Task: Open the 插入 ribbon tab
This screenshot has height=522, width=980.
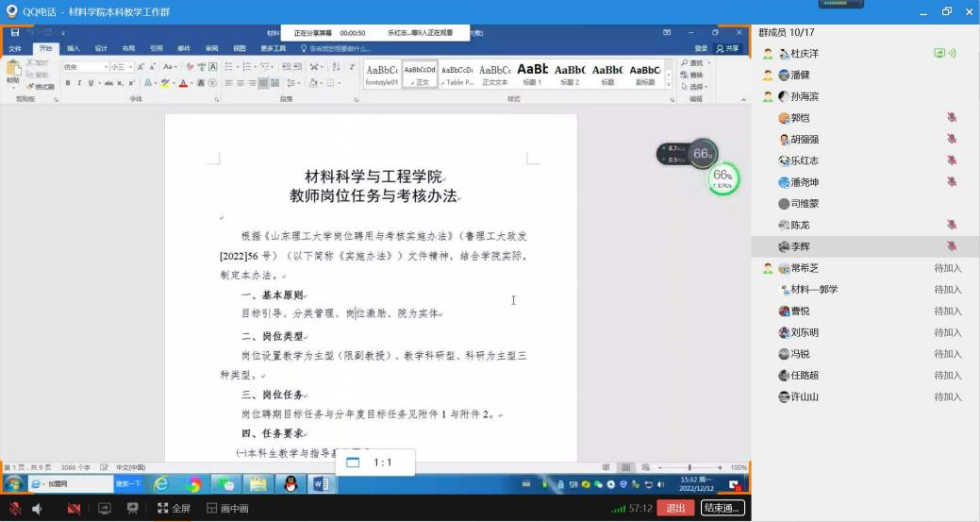Action: [x=73, y=48]
